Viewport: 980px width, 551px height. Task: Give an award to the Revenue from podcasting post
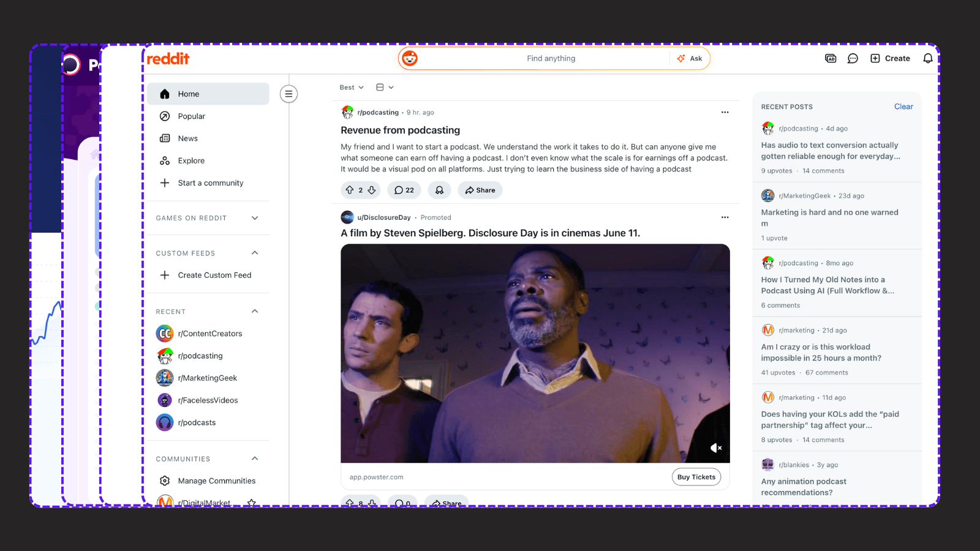point(439,190)
